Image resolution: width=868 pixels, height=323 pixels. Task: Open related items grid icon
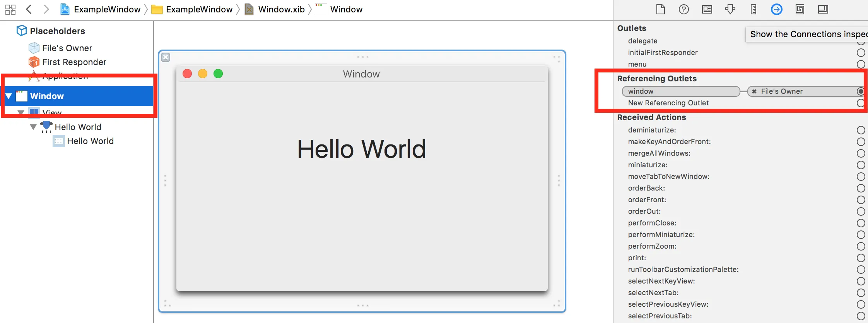(10, 9)
